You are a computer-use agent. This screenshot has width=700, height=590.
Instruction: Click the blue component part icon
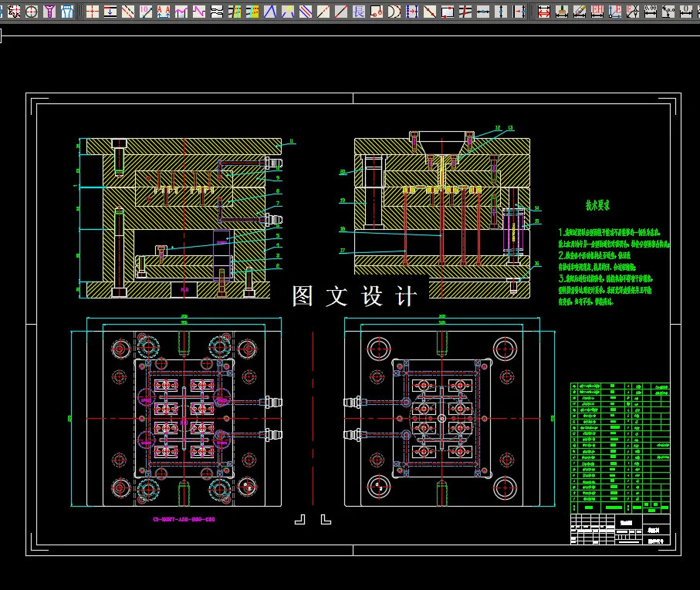pos(67,11)
